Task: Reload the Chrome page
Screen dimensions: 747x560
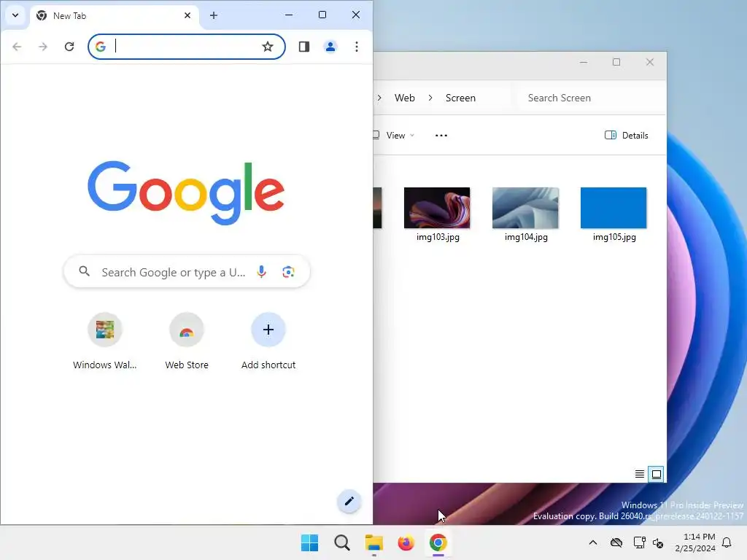Action: click(x=69, y=47)
